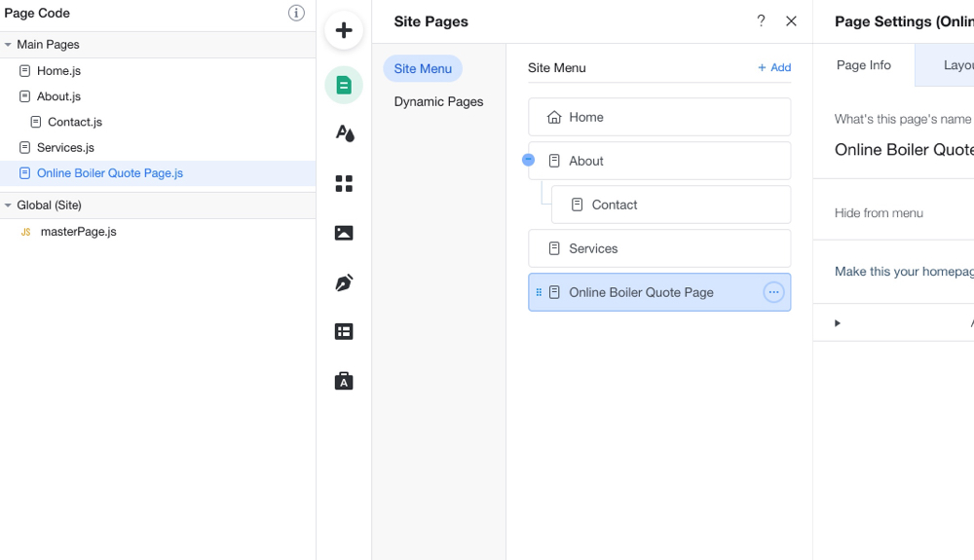Open masterPage.js under Global (Site)

[x=78, y=232]
